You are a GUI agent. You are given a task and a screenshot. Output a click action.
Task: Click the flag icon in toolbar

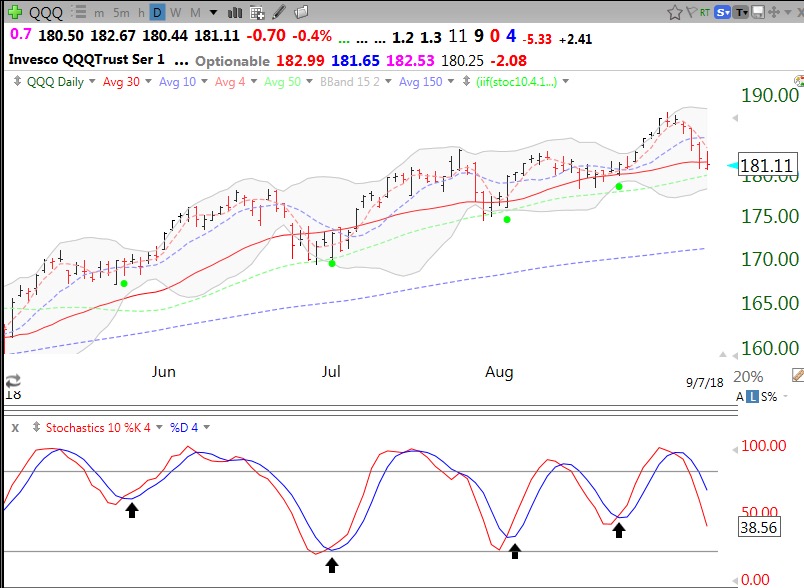click(691, 11)
